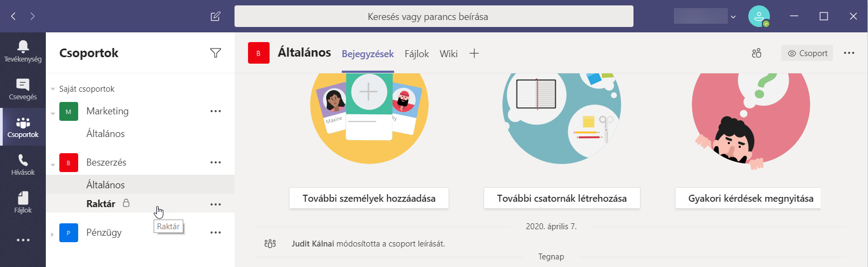
Task: Click the search or command input box
Action: click(433, 16)
